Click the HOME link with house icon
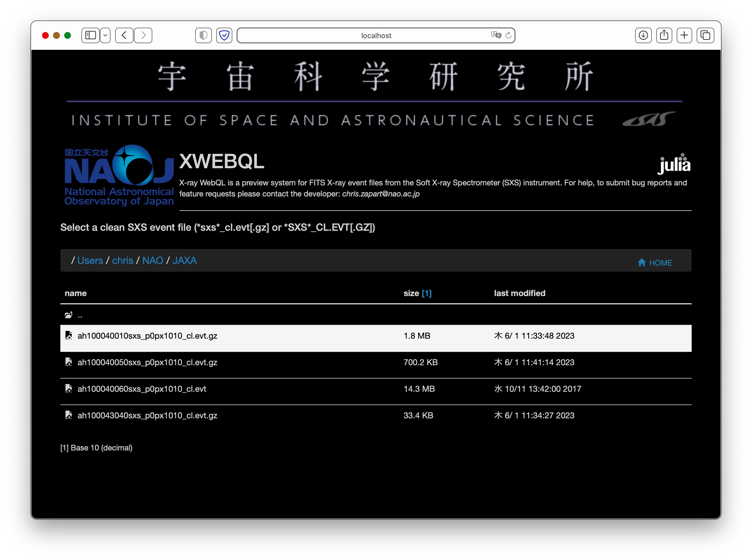 pyautogui.click(x=655, y=263)
